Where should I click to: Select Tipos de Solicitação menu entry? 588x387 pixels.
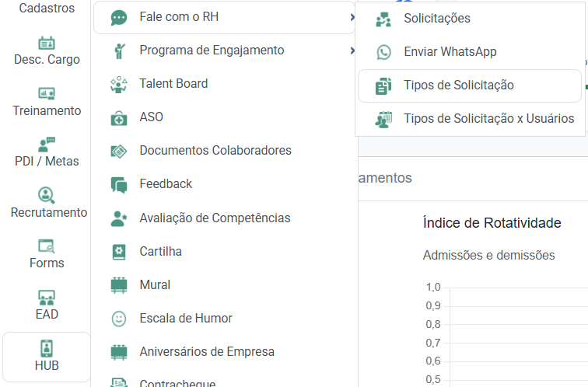[x=458, y=85]
